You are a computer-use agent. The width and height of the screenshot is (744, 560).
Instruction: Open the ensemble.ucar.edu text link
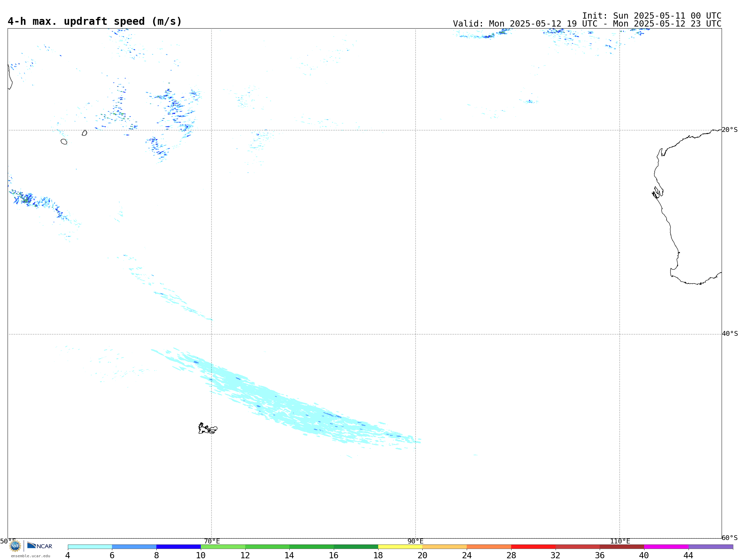point(31,556)
